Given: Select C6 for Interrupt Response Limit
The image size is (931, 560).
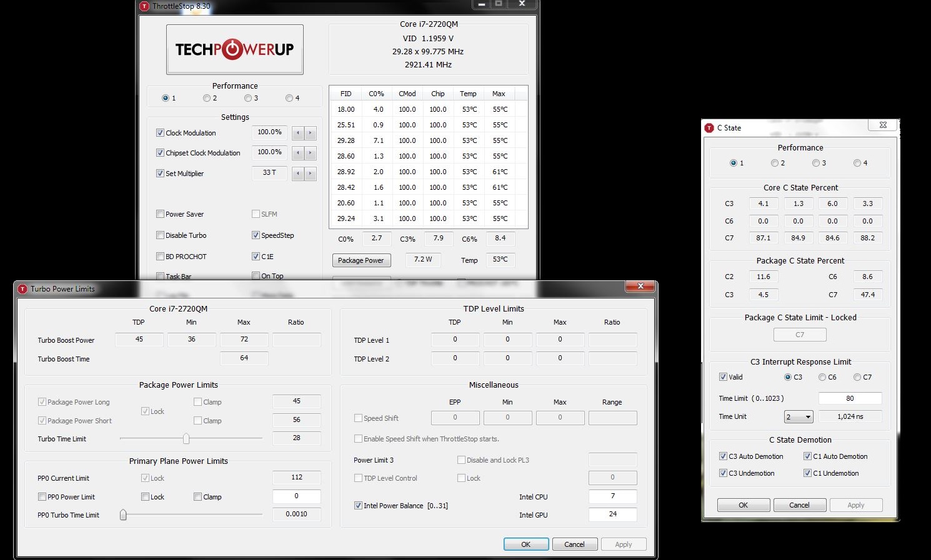Looking at the screenshot, I should (x=822, y=377).
